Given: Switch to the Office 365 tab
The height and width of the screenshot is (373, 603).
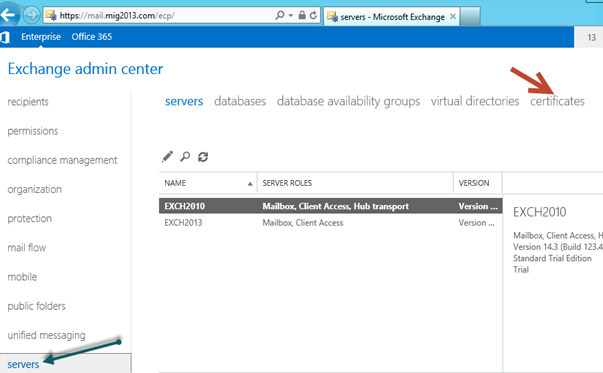Looking at the screenshot, I should [92, 37].
